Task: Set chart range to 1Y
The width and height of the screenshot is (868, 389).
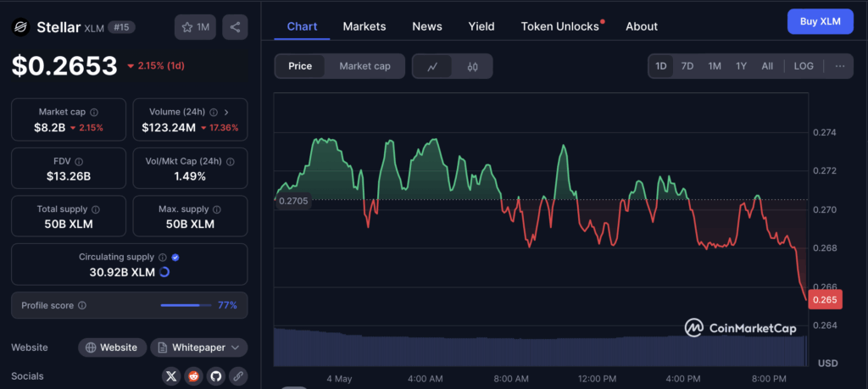Action: [741, 66]
